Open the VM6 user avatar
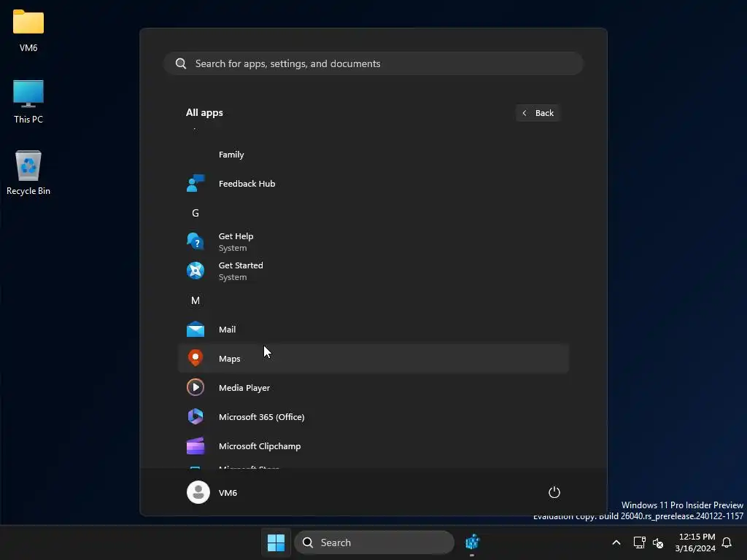 198,492
